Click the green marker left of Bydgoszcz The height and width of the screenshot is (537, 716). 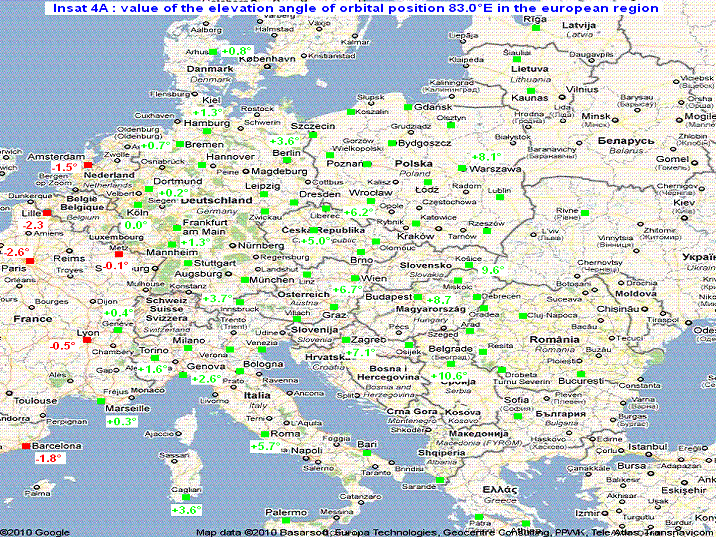click(x=391, y=143)
